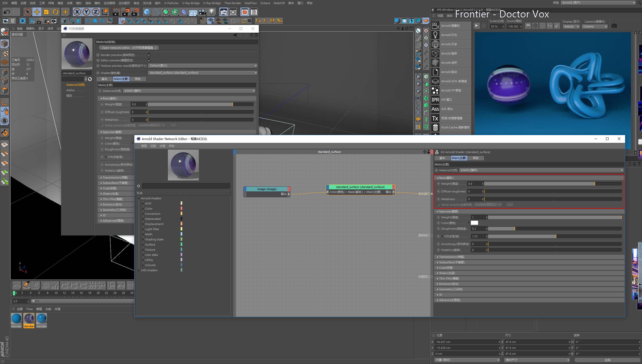Image resolution: width=642 pixels, height=364 pixels.
Task: Click the Arnold camera icon
Action: pyautogui.click(x=435, y=26)
